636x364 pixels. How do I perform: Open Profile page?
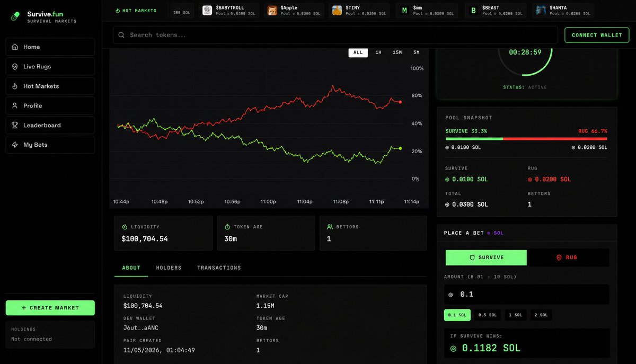(50, 105)
